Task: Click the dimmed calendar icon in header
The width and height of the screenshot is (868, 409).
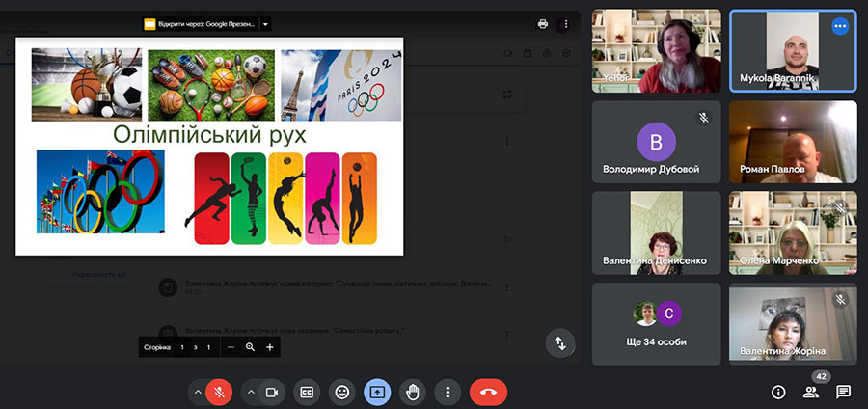Action: click(528, 53)
